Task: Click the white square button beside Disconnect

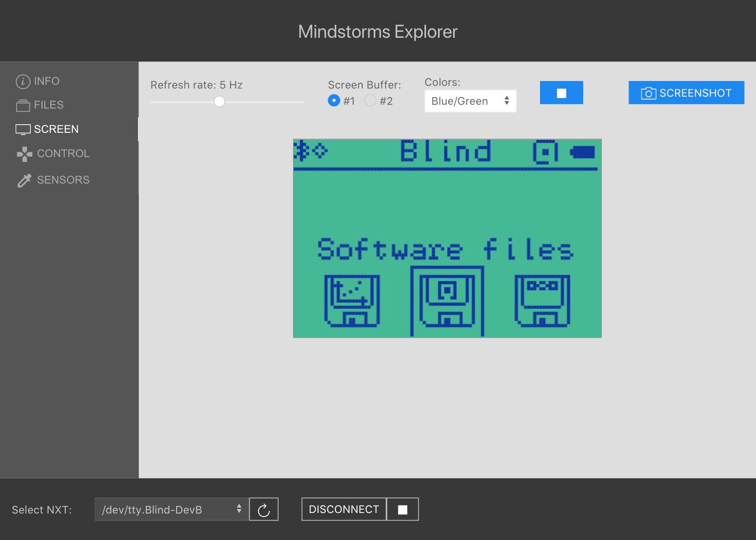Action: 403,509
